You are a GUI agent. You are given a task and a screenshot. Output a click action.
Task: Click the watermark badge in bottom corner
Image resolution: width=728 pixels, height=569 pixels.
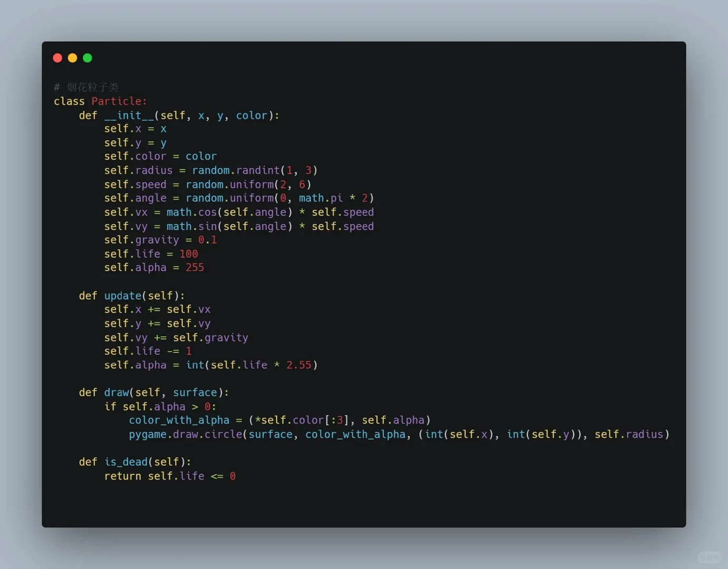point(709,557)
